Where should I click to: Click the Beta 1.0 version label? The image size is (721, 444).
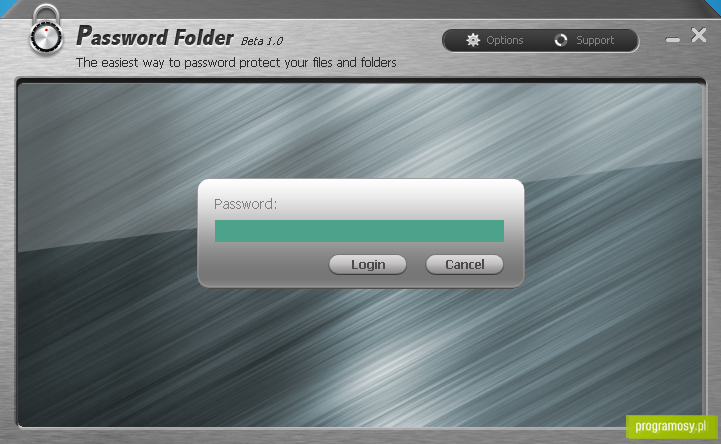click(262, 41)
